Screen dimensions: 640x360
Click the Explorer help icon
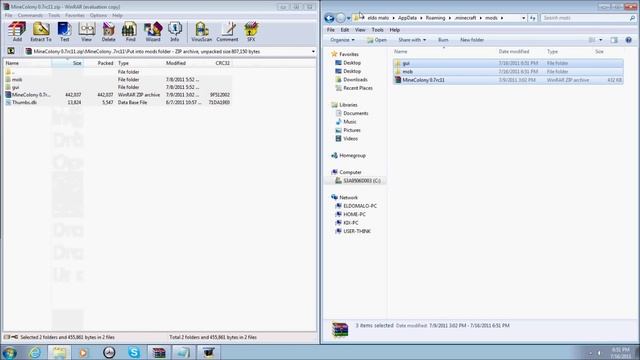pos(629,40)
